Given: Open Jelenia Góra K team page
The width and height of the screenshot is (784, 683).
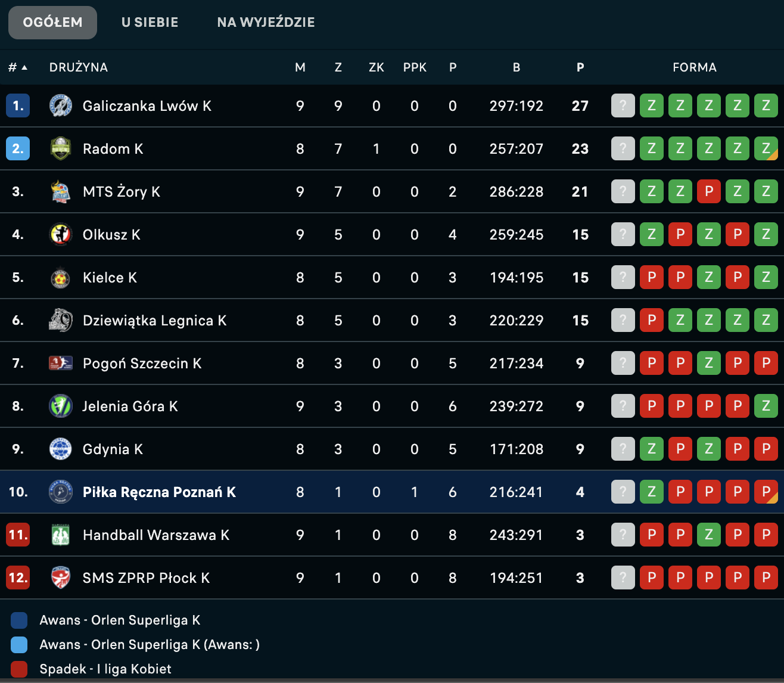Looking at the screenshot, I should 130,406.
